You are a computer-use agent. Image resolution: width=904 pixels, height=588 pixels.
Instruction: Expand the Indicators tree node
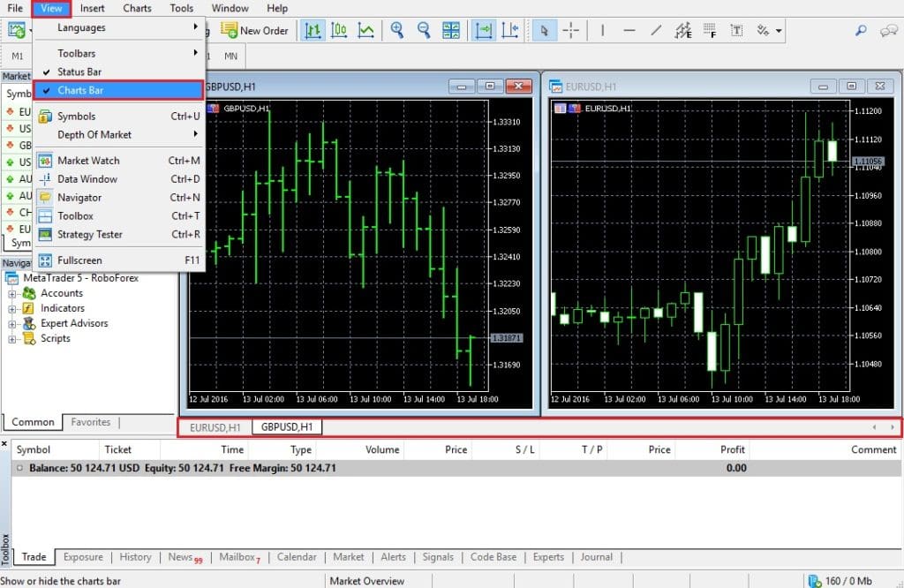pos(11,309)
